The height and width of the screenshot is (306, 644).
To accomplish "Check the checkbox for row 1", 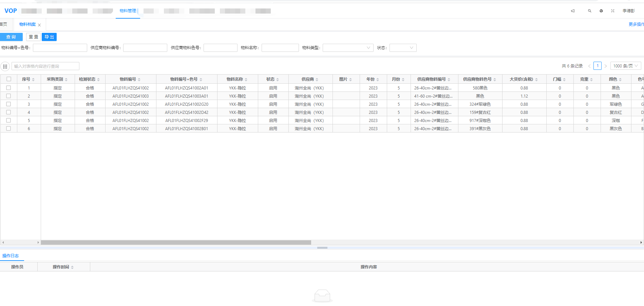I will 9,88.
